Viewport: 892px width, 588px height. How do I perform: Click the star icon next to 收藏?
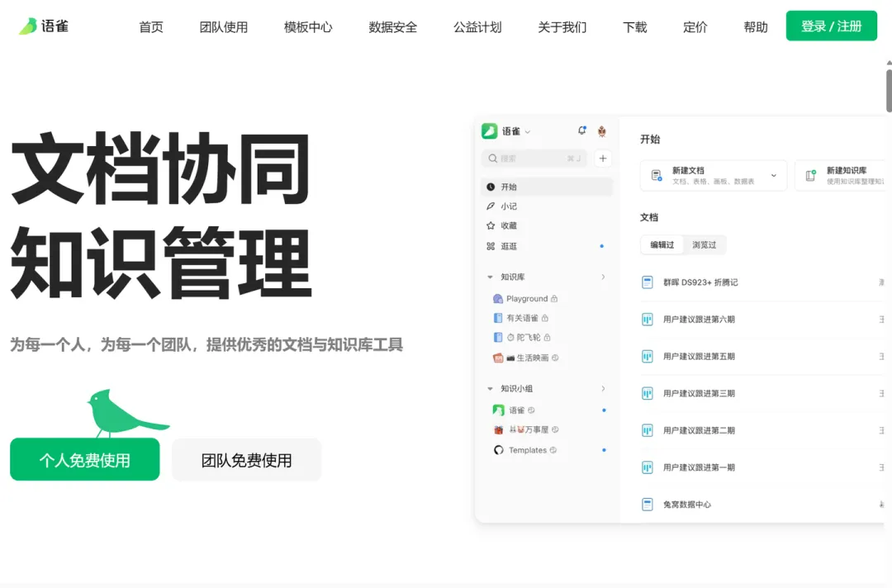[491, 225]
